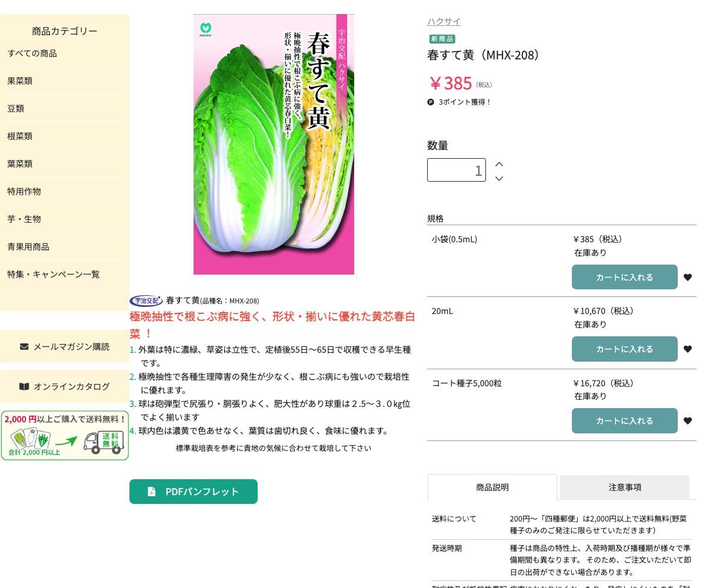Add コート種子5,000粒 to the cart
Viewport: 706px width, 588px height.
click(624, 421)
